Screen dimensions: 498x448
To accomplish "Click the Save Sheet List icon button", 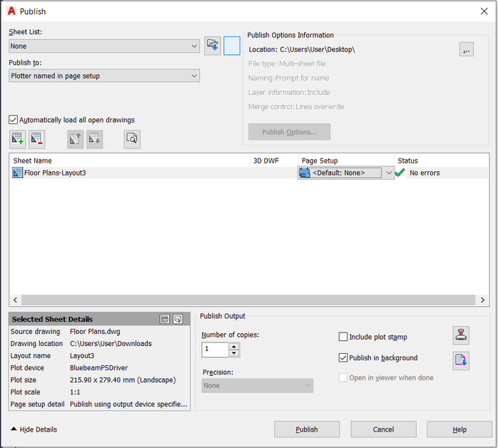I will point(232,46).
